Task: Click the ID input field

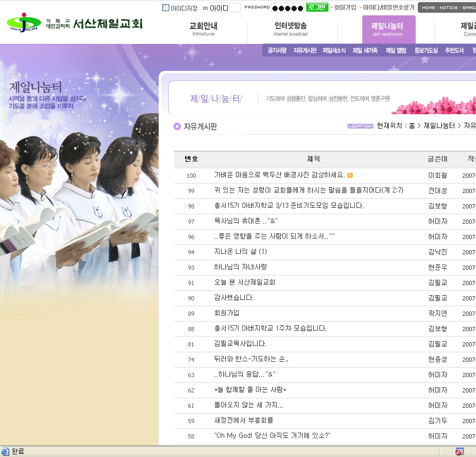Action: [x=225, y=7]
